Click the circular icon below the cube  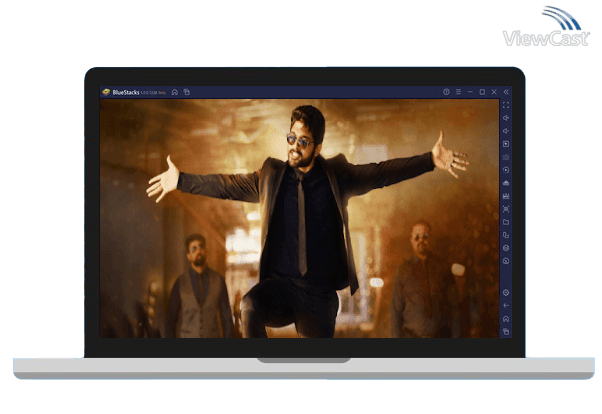click(x=506, y=261)
